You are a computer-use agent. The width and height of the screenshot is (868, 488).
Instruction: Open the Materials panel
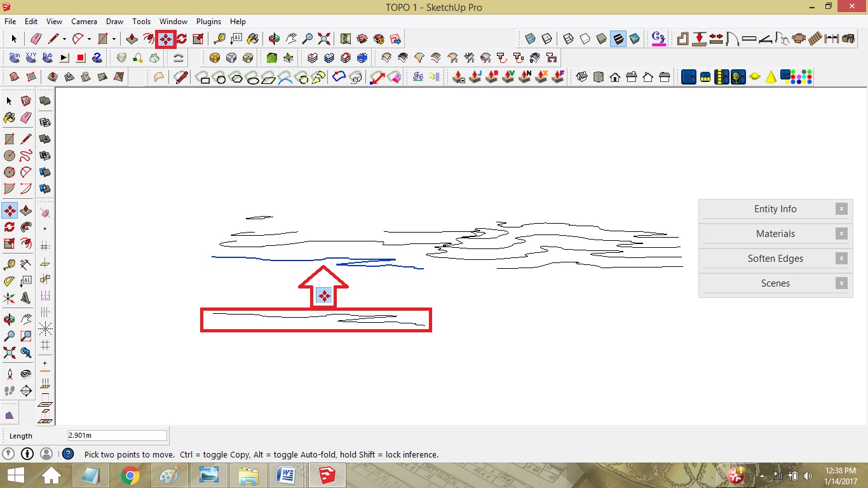pyautogui.click(x=775, y=233)
